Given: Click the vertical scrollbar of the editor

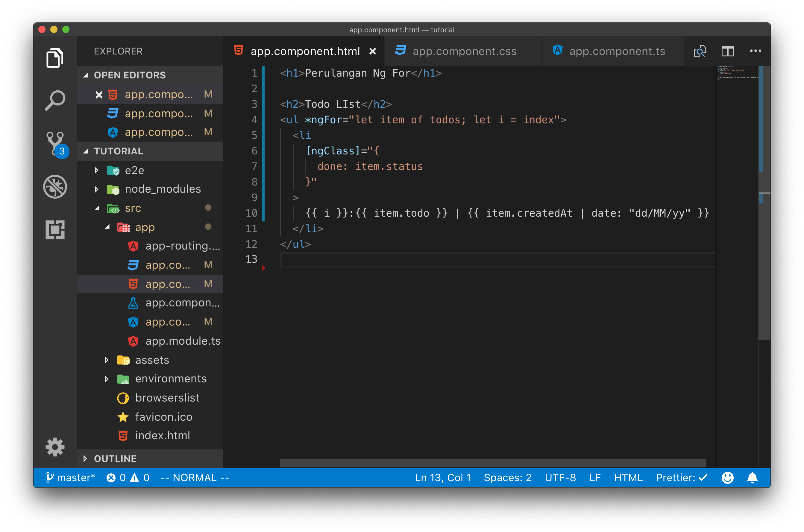Looking at the screenshot, I should pyautogui.click(x=764, y=203).
